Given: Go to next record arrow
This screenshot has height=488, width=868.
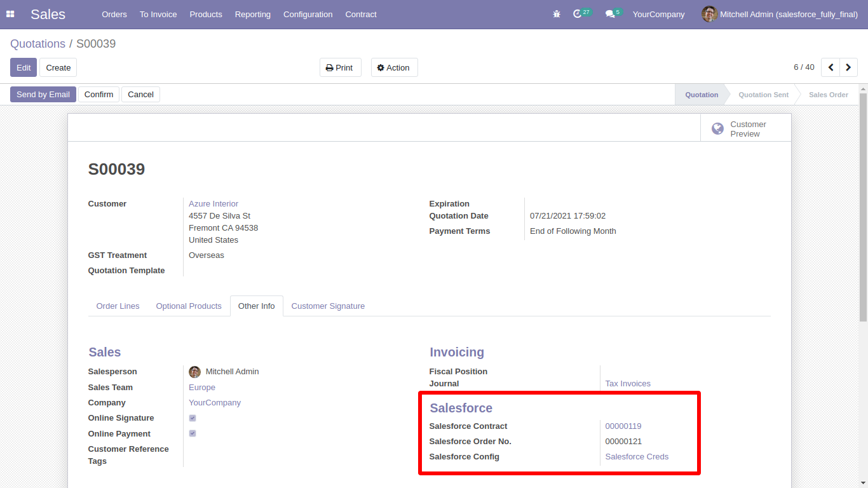Looking at the screenshot, I should click(x=848, y=67).
